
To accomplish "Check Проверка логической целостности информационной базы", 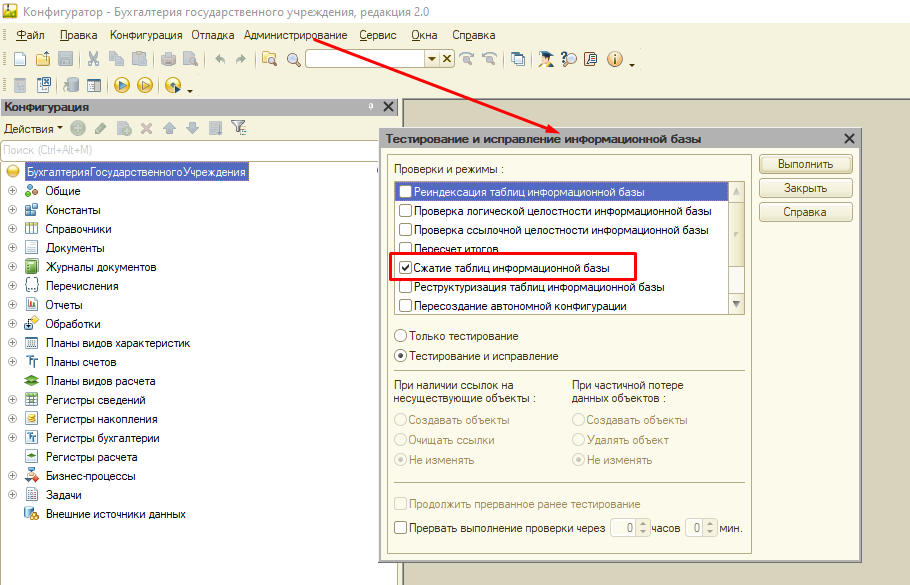I will (405, 211).
